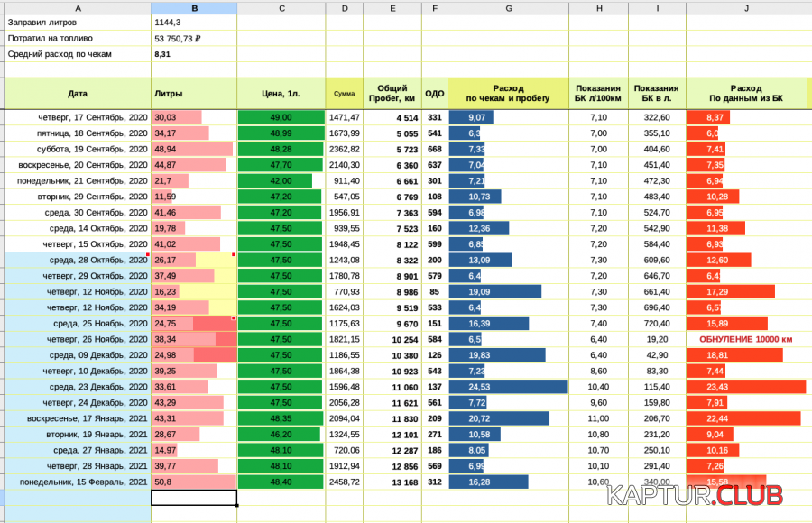Select column B header
Screen dimensions: 812x523
(194, 8)
